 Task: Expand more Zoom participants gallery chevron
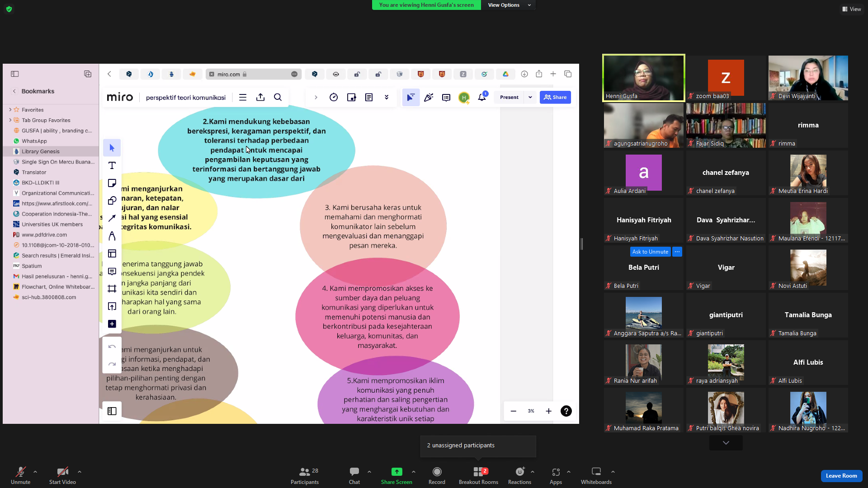(726, 443)
